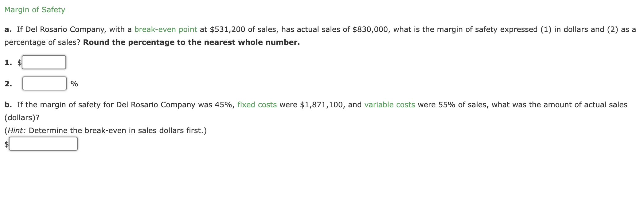Select the dollar sign next to item 1
644x209 pixels.
pos(19,62)
